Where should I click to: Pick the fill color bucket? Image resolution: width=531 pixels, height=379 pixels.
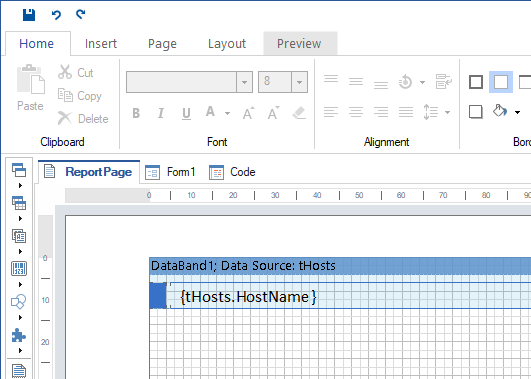pyautogui.click(x=500, y=111)
